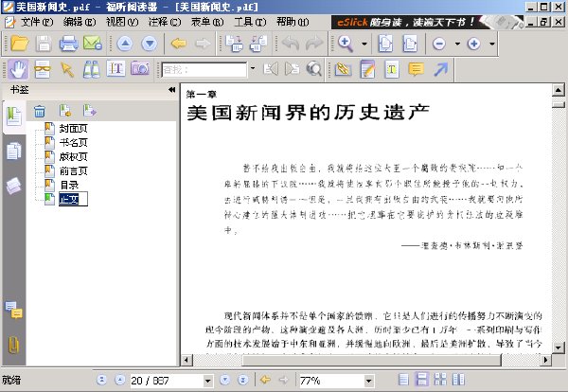The height and width of the screenshot is (392, 568).
Task: Open the attachments paperclip sidebar tab
Action: click(x=14, y=345)
